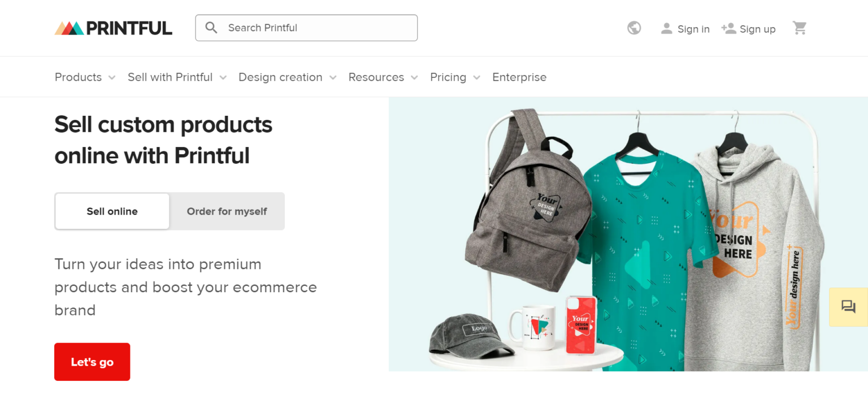The image size is (868, 408).
Task: Open the Enterprise menu item
Action: pyautogui.click(x=519, y=77)
